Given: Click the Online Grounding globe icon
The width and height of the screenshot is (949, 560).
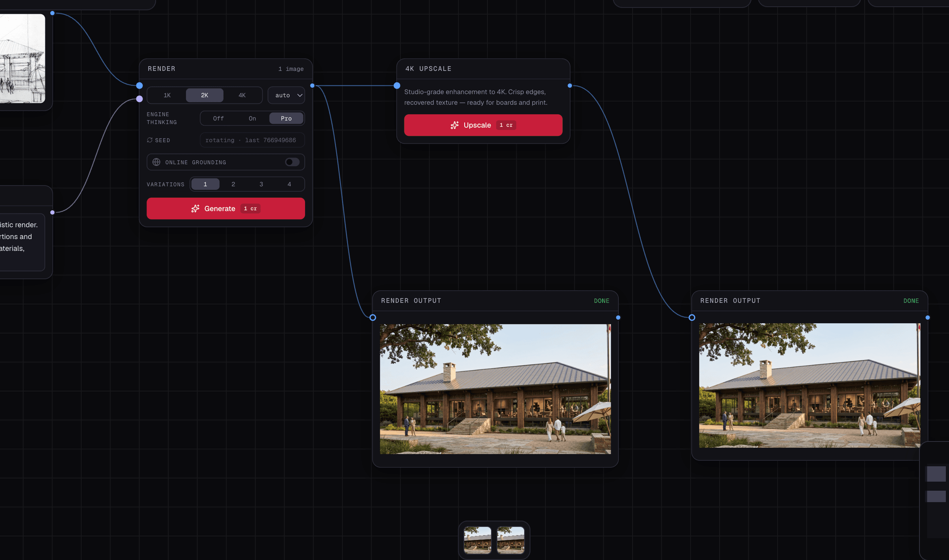Looking at the screenshot, I should 156,162.
